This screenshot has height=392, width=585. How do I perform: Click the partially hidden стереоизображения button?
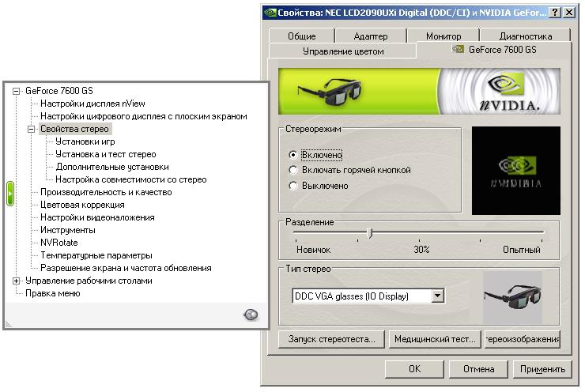point(523,339)
